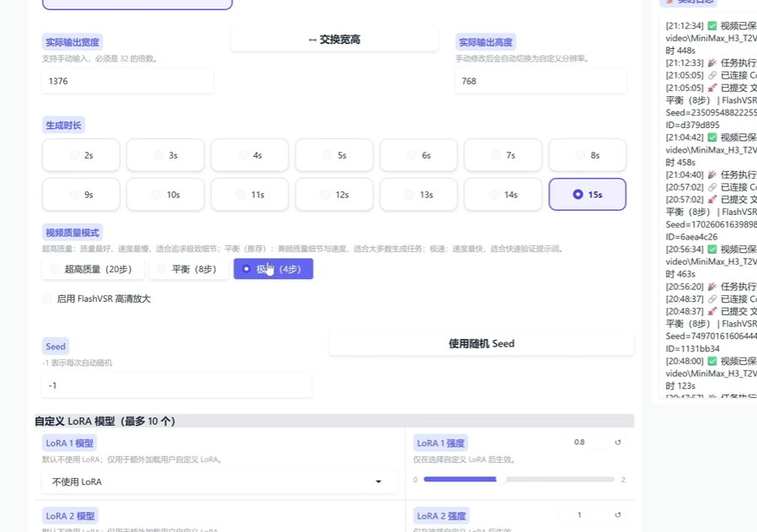Click the LoRA 2 strength number box 1
757x532 pixels.
point(583,515)
